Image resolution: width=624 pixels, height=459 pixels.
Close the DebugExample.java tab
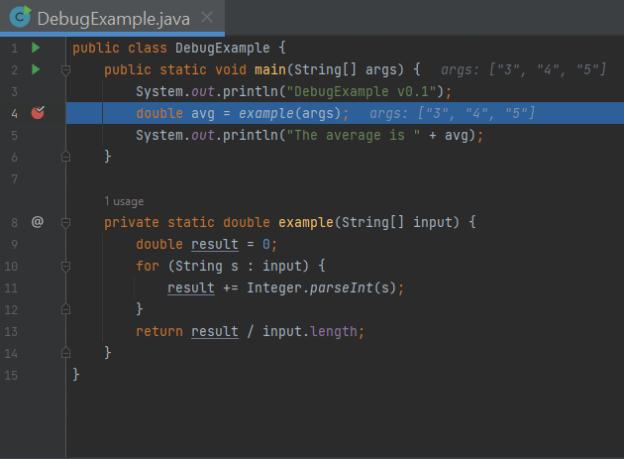[x=206, y=18]
